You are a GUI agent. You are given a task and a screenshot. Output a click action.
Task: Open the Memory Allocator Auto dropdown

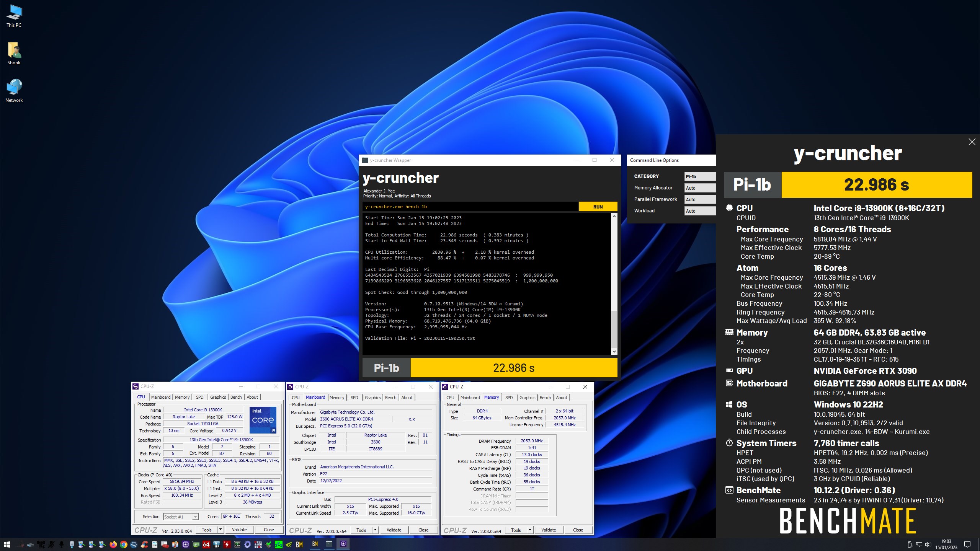coord(700,188)
